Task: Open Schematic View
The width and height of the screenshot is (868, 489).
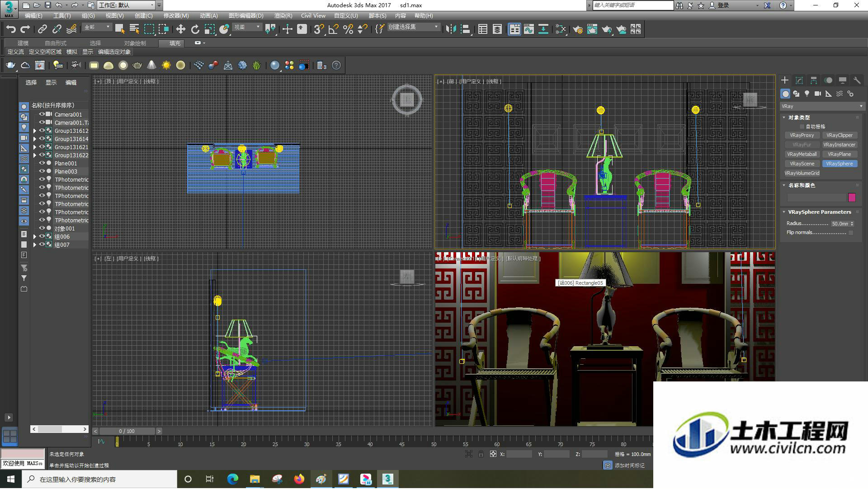Action: [x=543, y=29]
